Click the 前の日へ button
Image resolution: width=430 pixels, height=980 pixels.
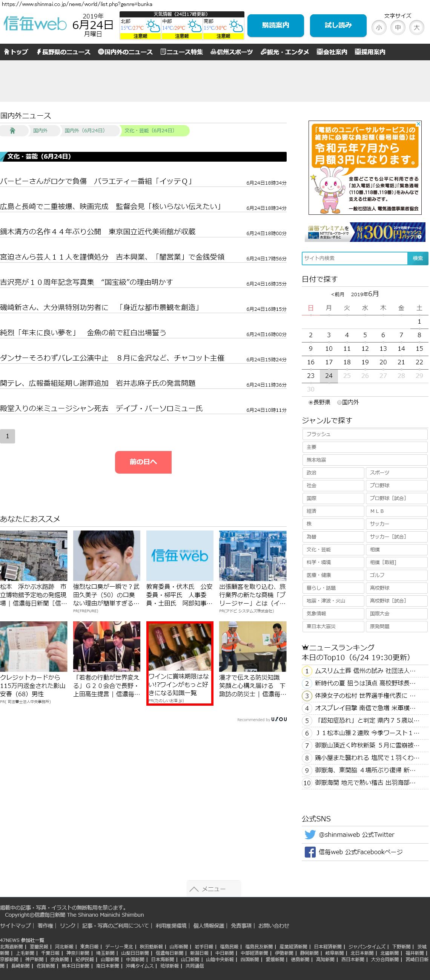pos(143,462)
